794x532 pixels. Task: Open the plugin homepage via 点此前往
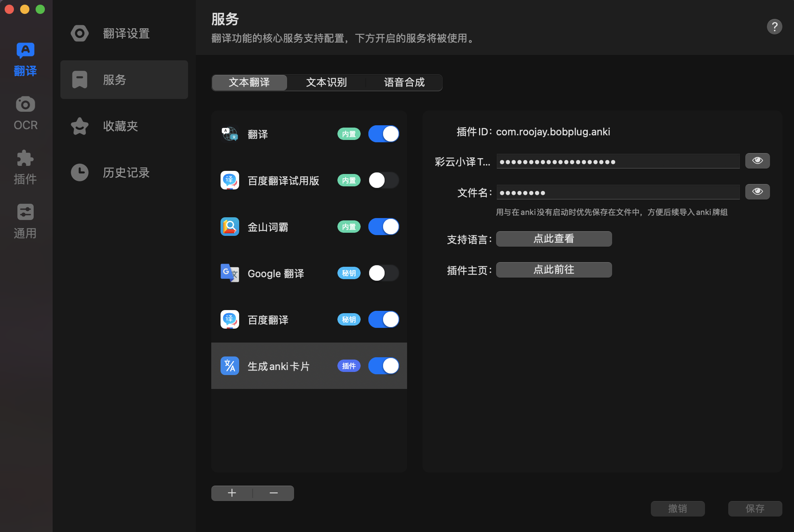[553, 269]
